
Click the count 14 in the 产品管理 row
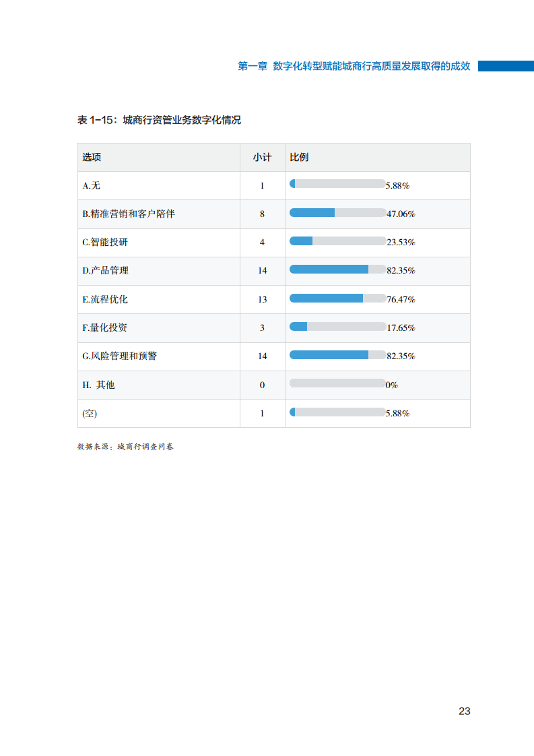[262, 271]
